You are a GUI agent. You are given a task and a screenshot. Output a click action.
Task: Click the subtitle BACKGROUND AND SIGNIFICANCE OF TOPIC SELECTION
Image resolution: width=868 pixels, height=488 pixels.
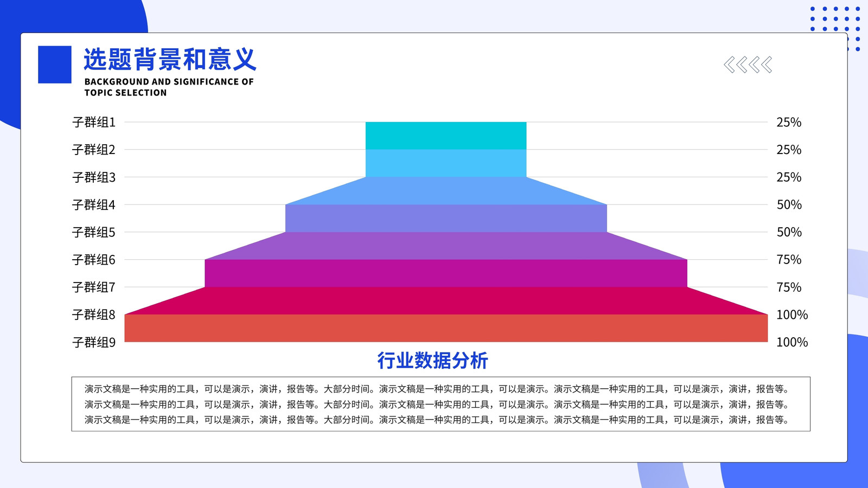point(169,87)
